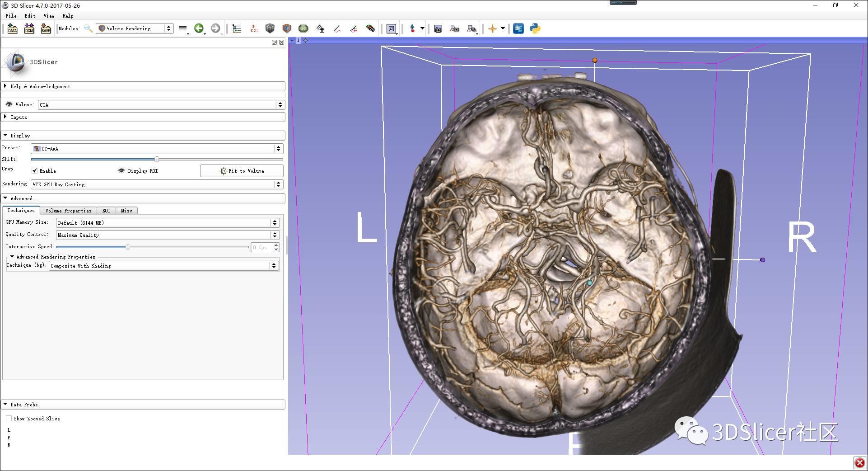Screen dimensions: 868x471
Task: Open the Extension Manager blue icon
Action: [518, 28]
